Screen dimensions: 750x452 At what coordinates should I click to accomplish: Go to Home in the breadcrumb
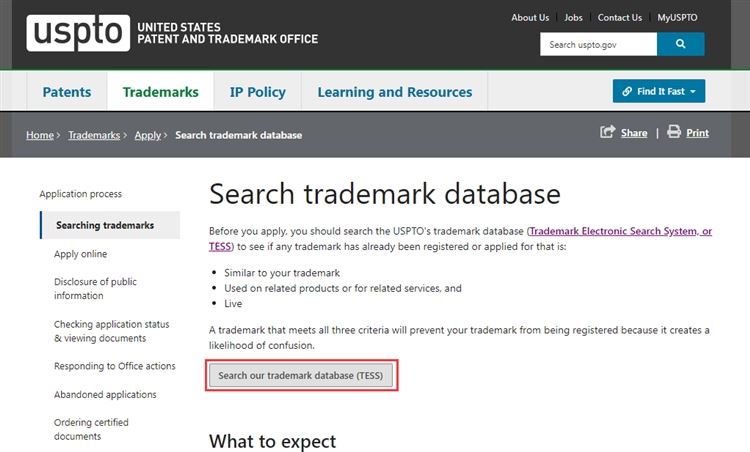pos(40,135)
